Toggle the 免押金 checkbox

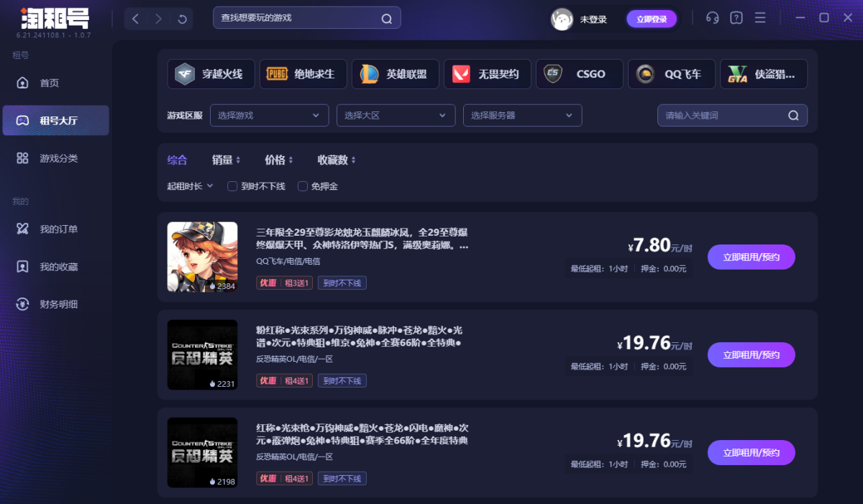[303, 186]
